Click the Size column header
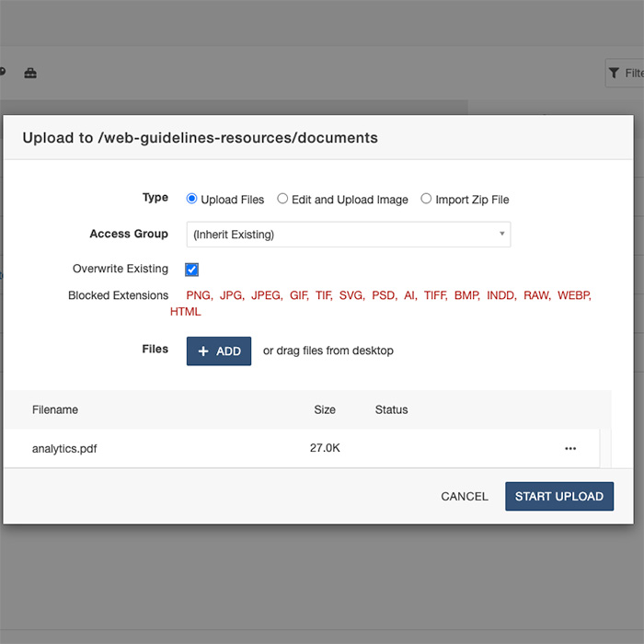The width and height of the screenshot is (644, 644). click(325, 409)
